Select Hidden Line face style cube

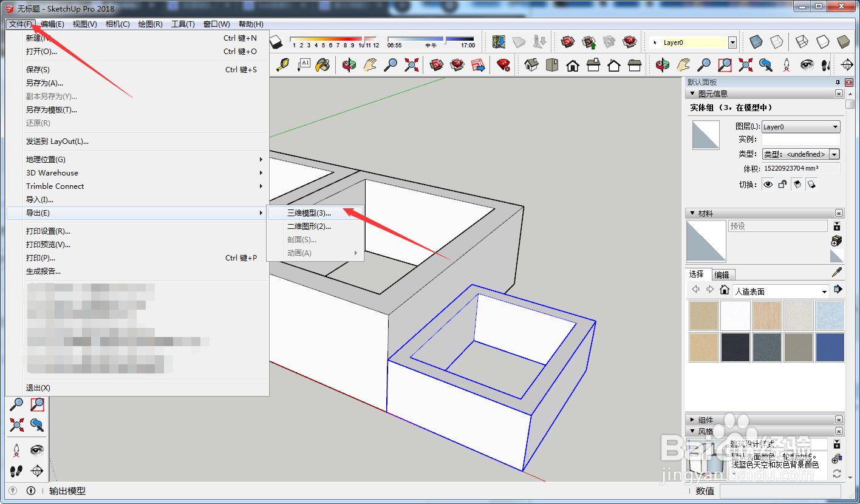point(822,42)
